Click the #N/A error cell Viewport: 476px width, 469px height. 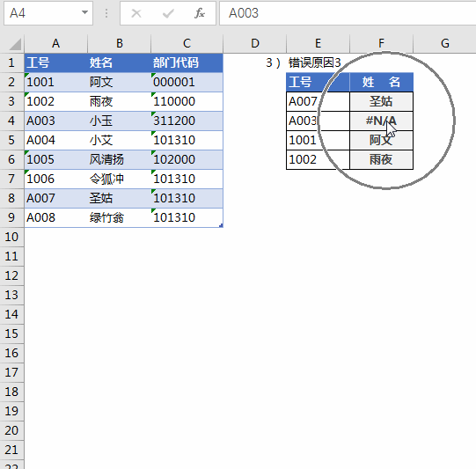point(381,121)
